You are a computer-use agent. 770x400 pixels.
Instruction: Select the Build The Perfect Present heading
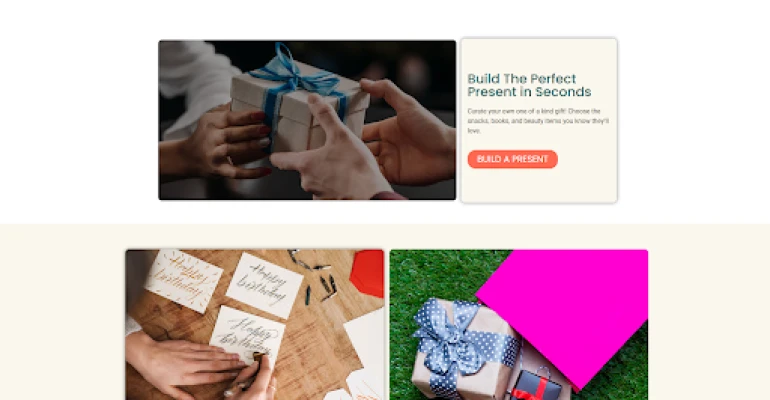tap(529, 85)
